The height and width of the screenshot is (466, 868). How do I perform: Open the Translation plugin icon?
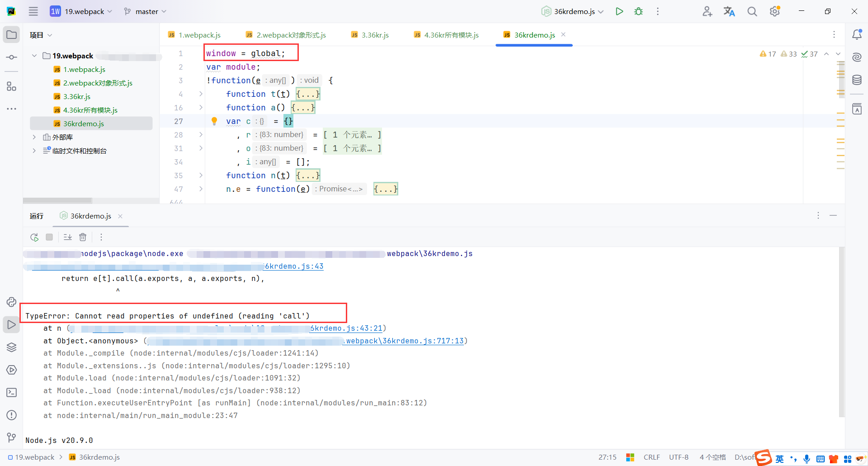pyautogui.click(x=729, y=11)
